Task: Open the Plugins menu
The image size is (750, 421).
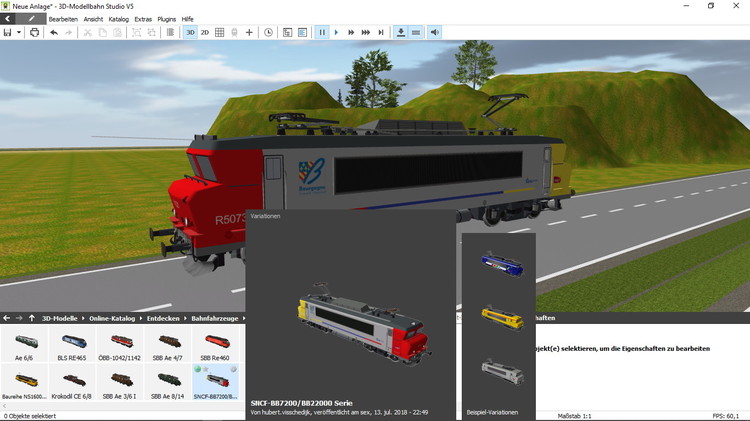Action: pyautogui.click(x=166, y=19)
